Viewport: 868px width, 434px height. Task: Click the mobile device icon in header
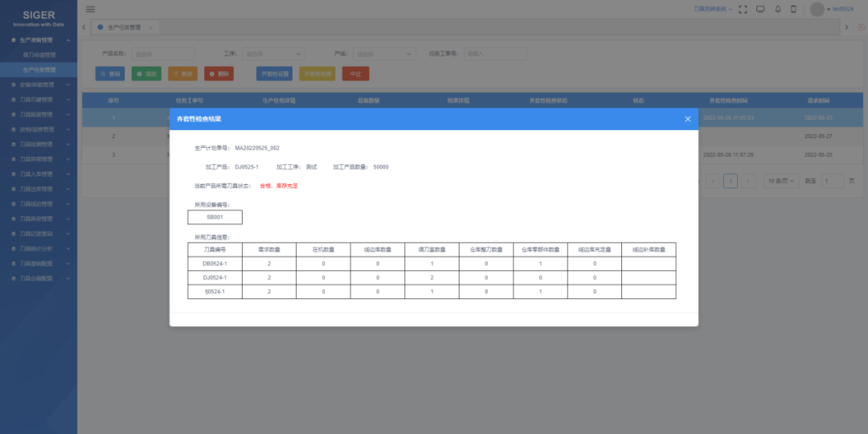click(x=793, y=10)
